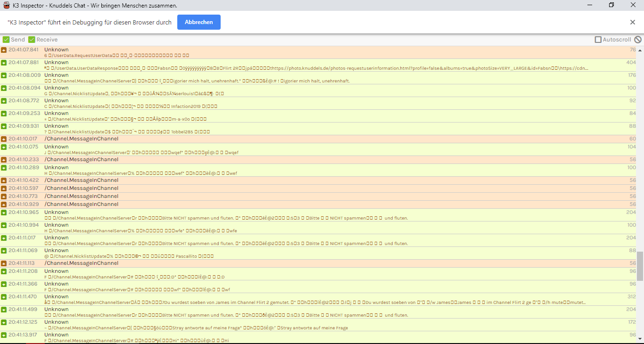The height and width of the screenshot is (344, 644).
Task: Click the K3 Inspector app icon in title bar
Action: click(x=6, y=5)
